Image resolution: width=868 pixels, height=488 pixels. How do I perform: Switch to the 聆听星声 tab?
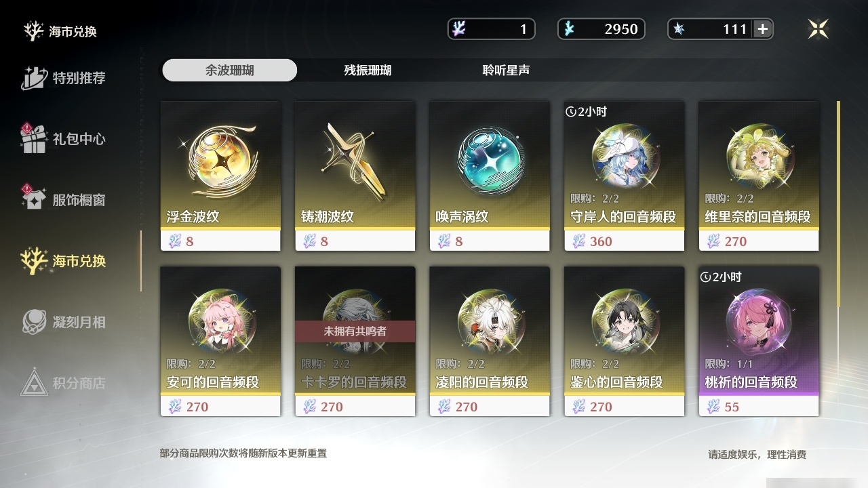(506, 70)
